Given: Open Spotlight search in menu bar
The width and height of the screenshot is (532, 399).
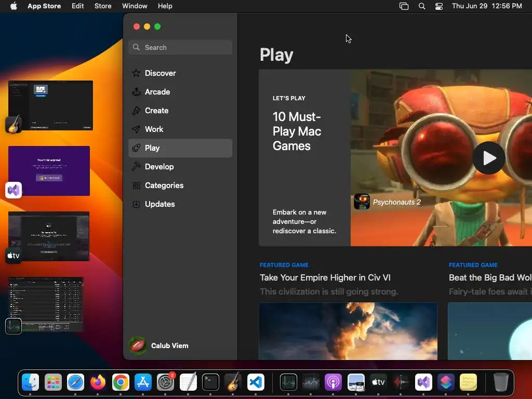Looking at the screenshot, I should tap(422, 6).
